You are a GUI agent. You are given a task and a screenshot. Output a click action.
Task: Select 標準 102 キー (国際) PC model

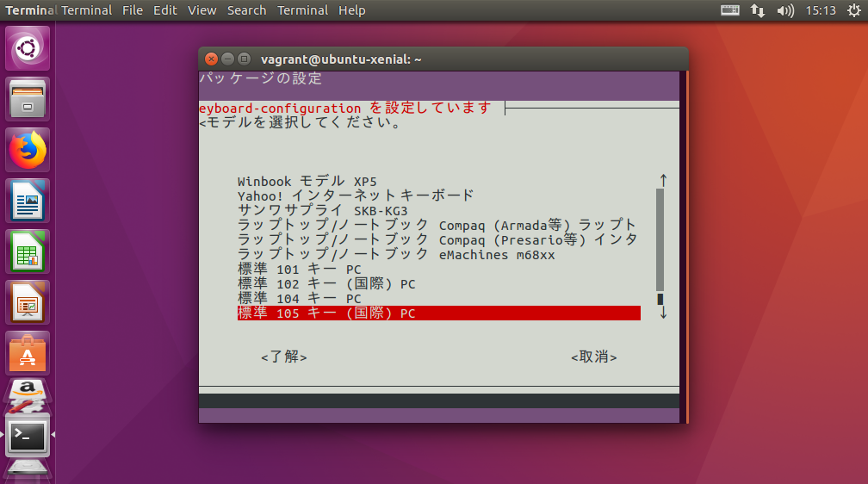439,283
